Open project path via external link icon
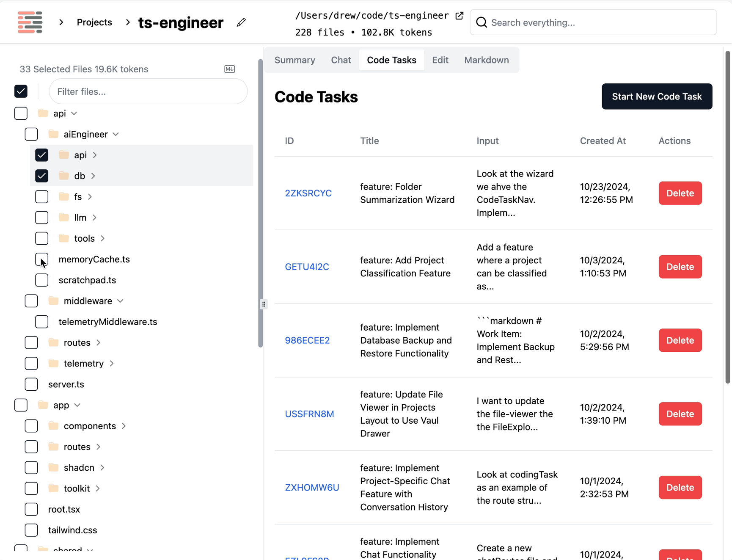 coord(459,16)
